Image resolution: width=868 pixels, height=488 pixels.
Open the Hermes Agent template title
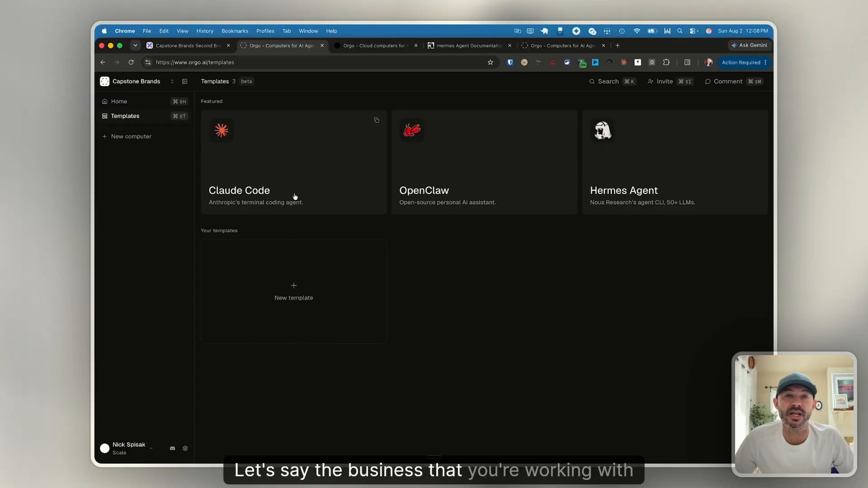[624, 190]
